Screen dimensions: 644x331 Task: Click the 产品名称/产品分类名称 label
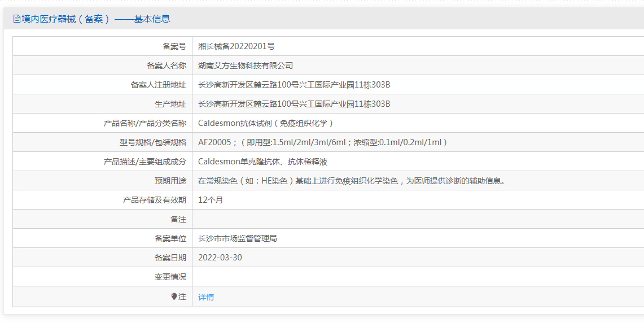pyautogui.click(x=145, y=123)
